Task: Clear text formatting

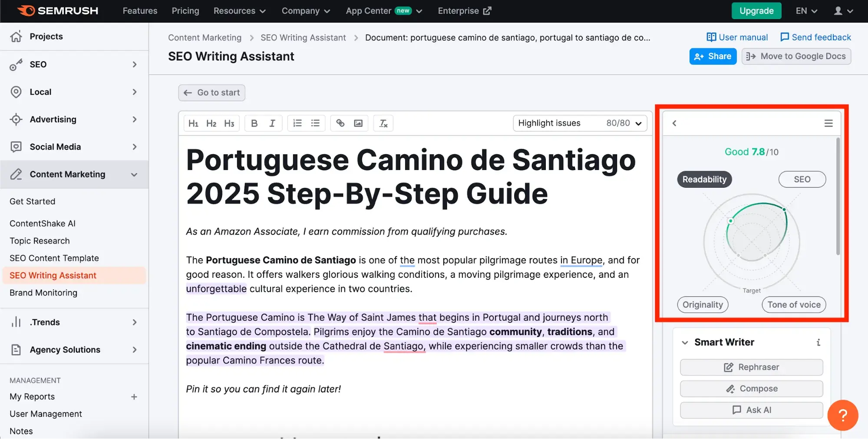Action: [x=383, y=123]
